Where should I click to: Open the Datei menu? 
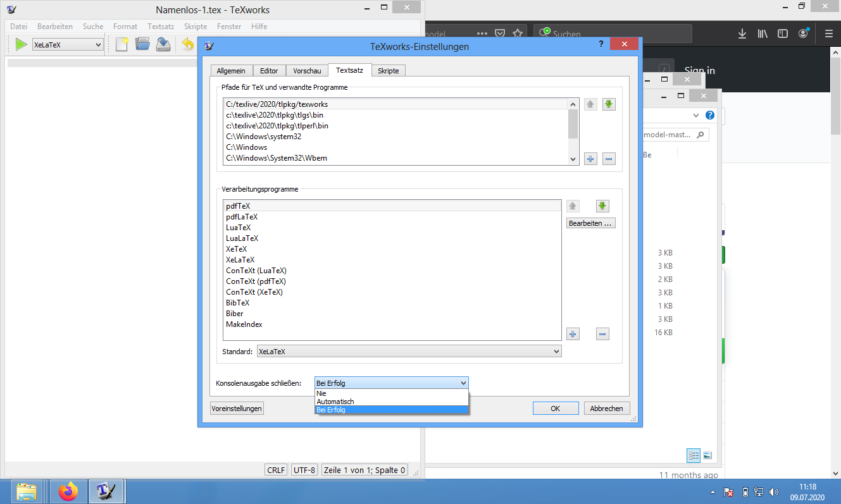pyautogui.click(x=19, y=27)
